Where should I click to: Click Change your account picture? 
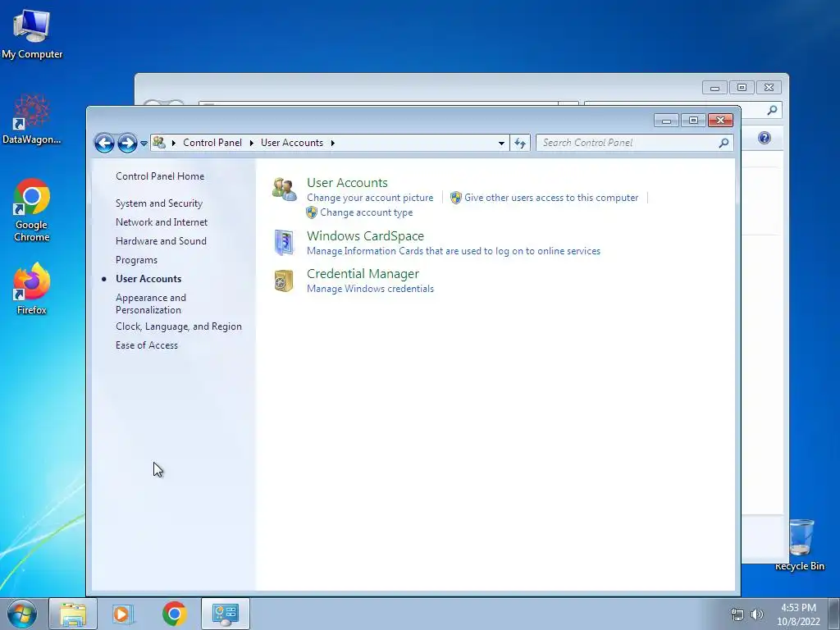(x=370, y=198)
